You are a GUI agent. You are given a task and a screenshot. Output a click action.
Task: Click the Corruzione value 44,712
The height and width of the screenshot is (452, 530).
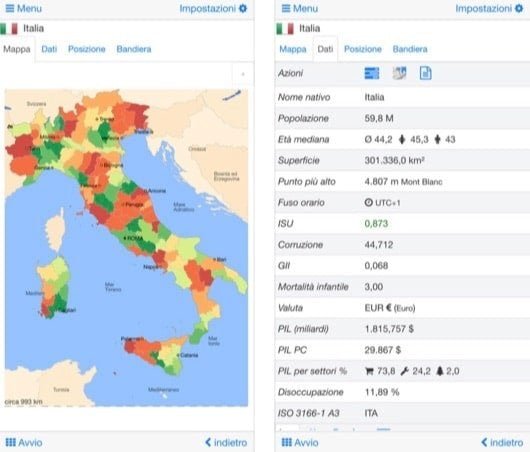[379, 245]
